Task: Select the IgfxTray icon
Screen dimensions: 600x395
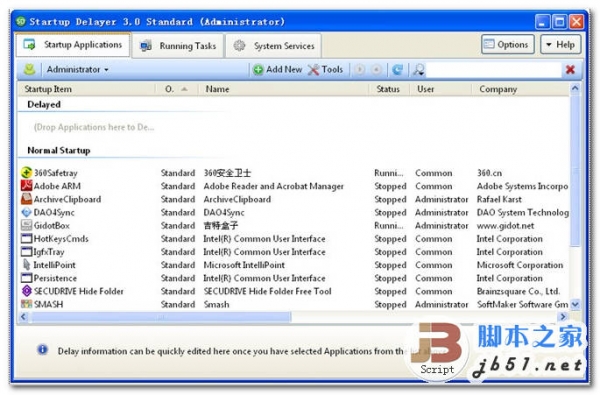Action: tap(26, 252)
